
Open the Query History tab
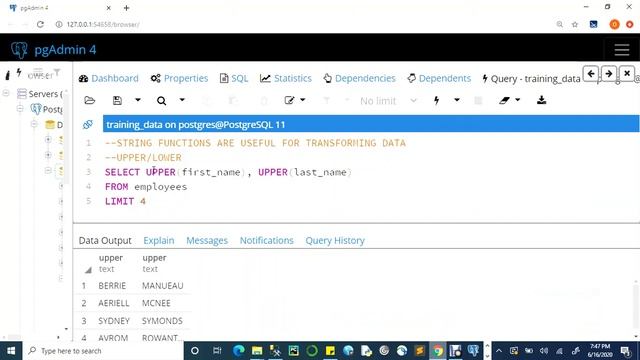[335, 240]
